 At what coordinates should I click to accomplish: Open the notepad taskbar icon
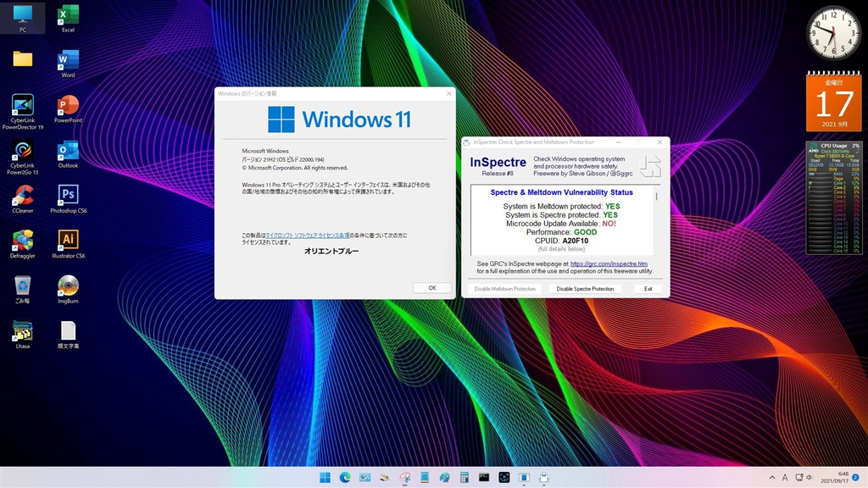coord(425,478)
